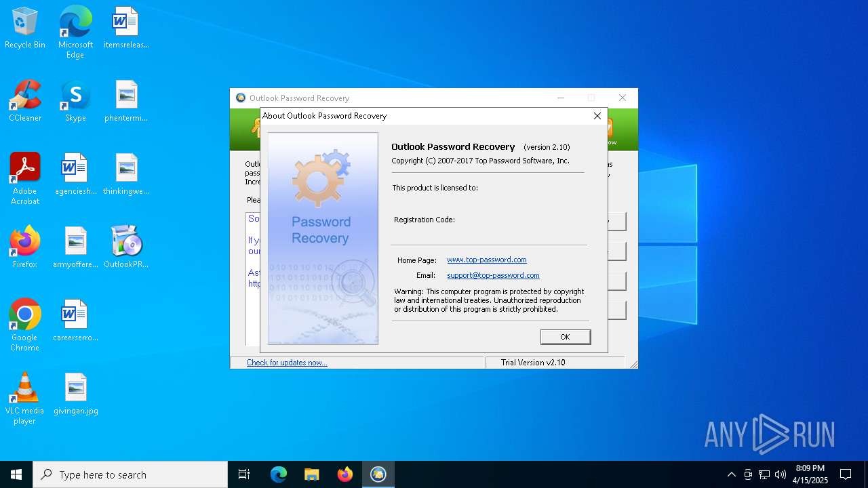Open the www.top-password.com home page link
The image size is (868, 488).
(x=487, y=260)
